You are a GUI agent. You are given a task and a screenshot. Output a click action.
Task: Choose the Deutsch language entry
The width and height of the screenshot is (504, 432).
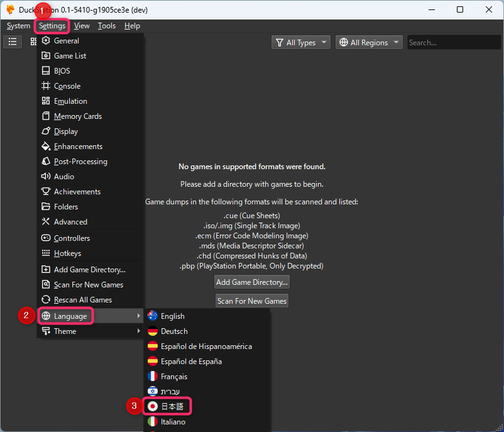(207, 331)
